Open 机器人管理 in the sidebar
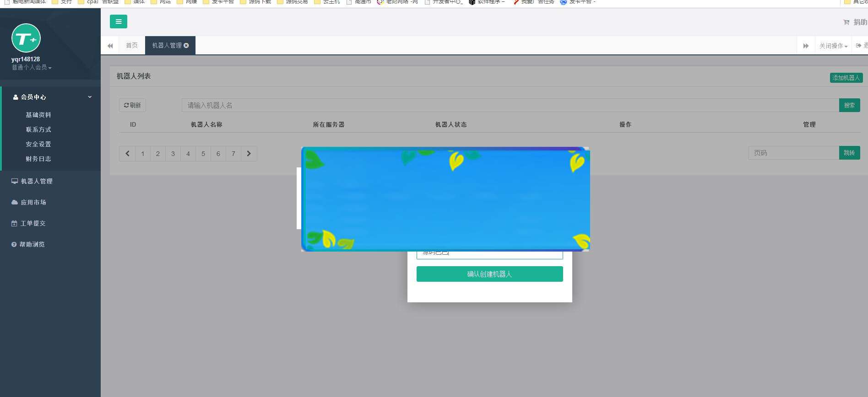This screenshot has width=868, height=397. (x=37, y=181)
